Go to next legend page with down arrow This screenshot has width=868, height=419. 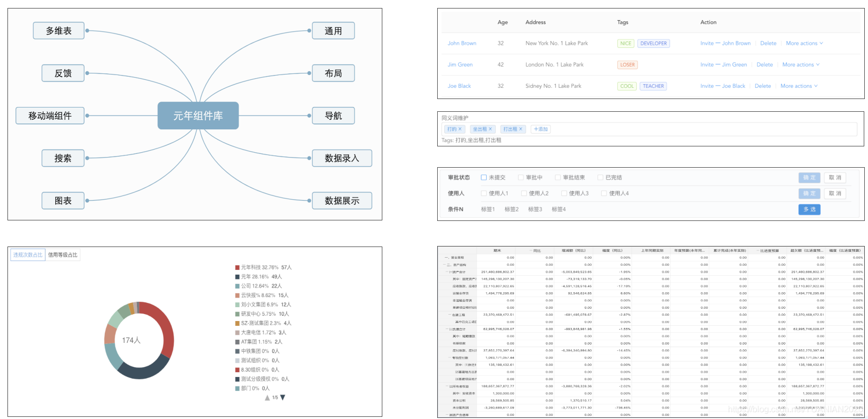(283, 398)
